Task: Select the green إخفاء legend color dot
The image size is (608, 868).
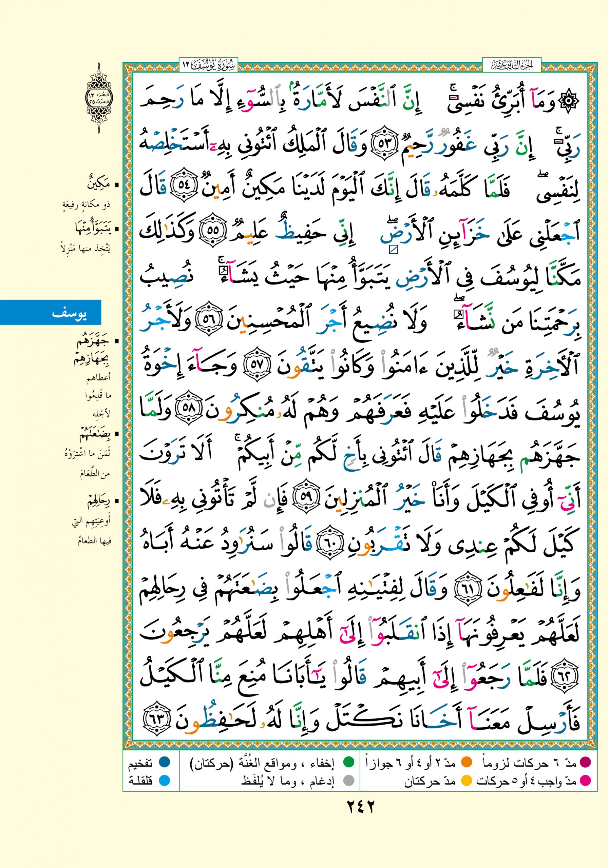Action: point(348,763)
